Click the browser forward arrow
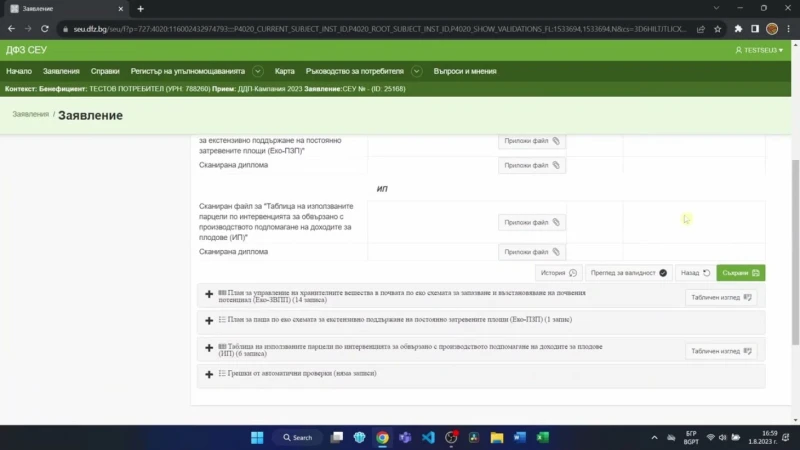Viewport: 800px width, 450px height. point(28,29)
